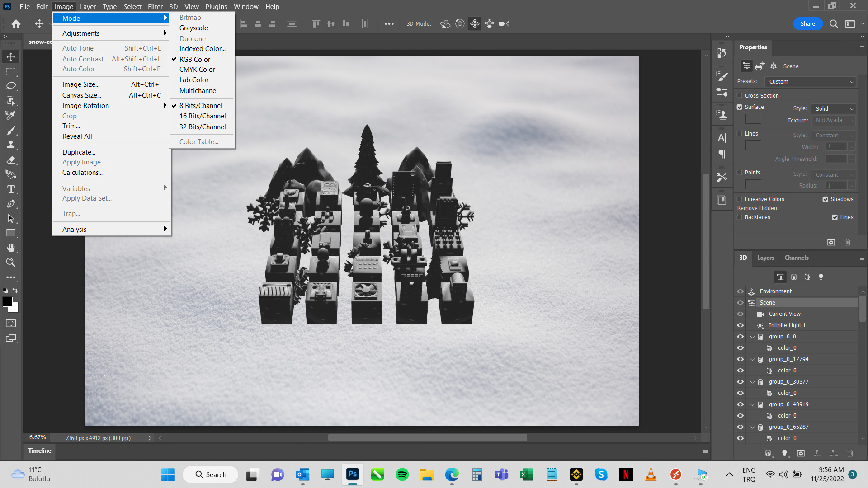Select the Hand tool
This screenshot has width=868, height=488.
(x=11, y=248)
